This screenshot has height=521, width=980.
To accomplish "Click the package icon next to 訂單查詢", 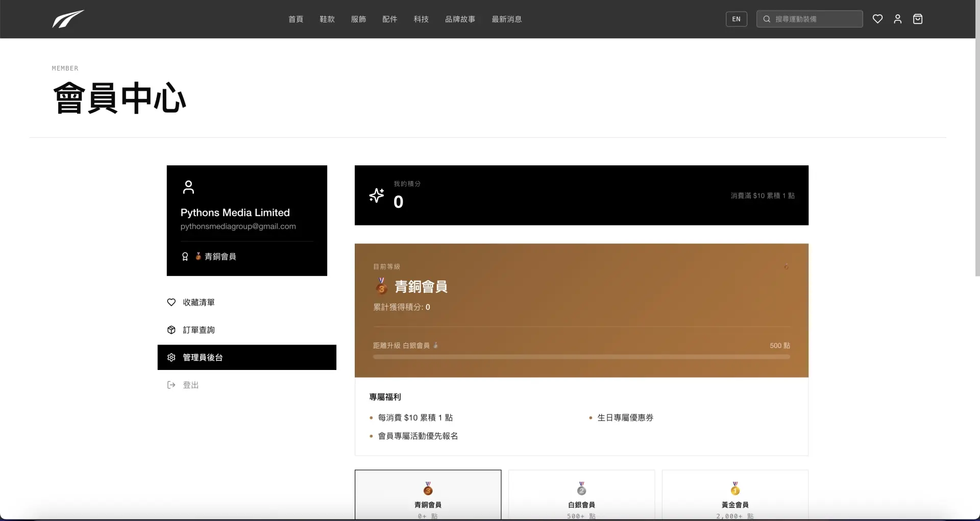I will 171,330.
